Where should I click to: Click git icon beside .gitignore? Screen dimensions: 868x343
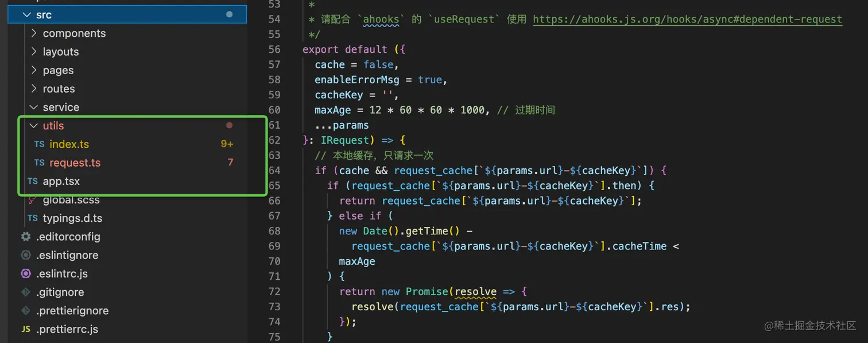(25, 292)
